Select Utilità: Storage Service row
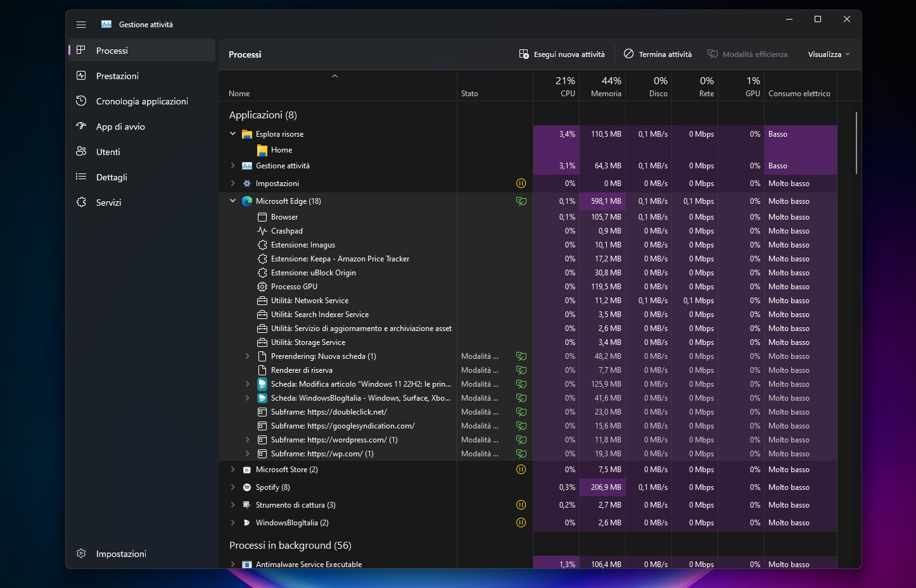 [x=528, y=342]
